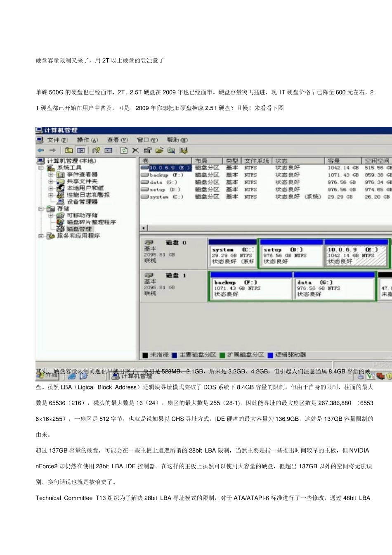Click the 29.29 GB capacity cell in volume list

tap(340, 197)
